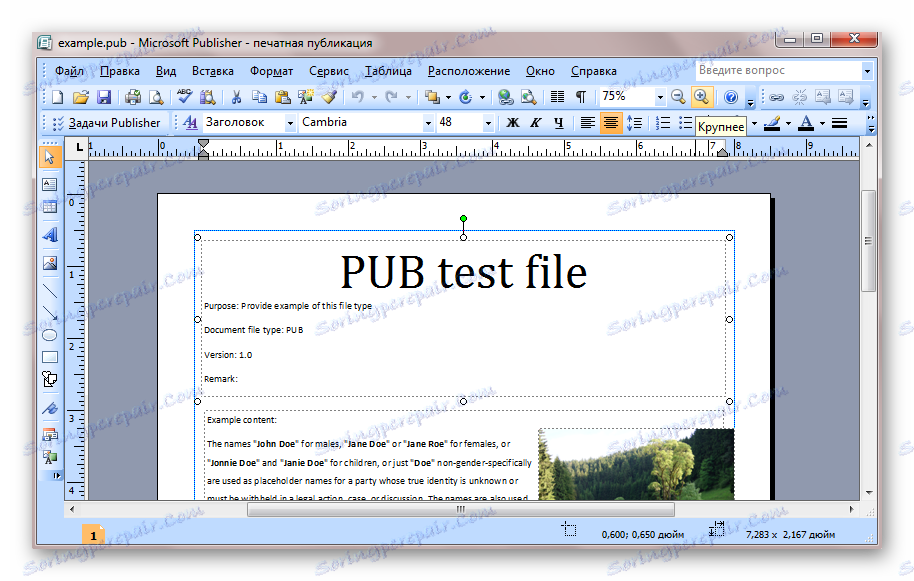This screenshot has height=581, width=914.
Task: Expand the rotate options arrow
Action: [x=482, y=97]
